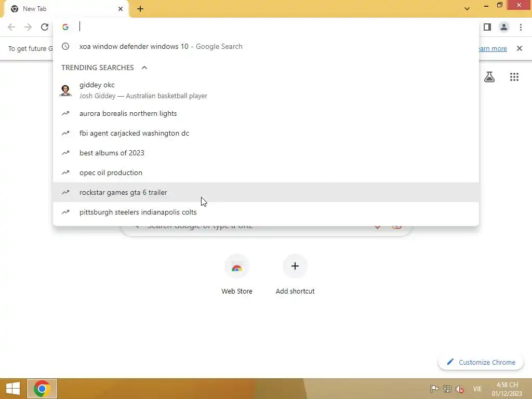
Task: Go forward using the forward arrow
Action: click(28, 27)
